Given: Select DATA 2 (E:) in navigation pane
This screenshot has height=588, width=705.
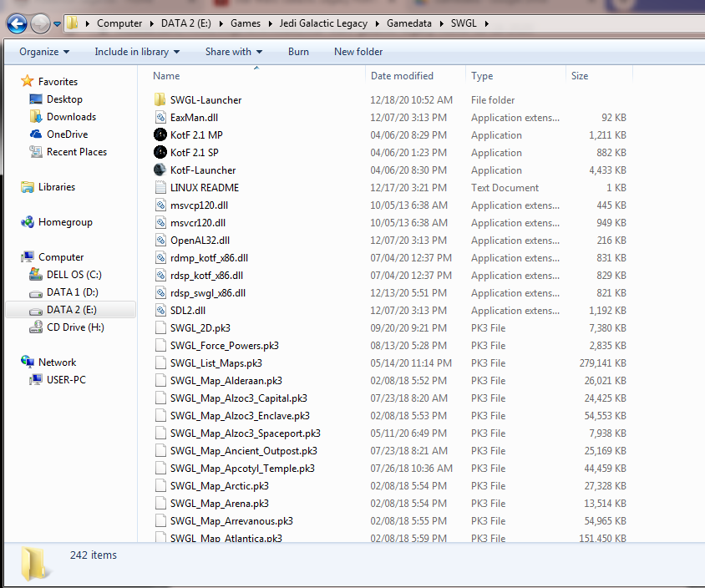Looking at the screenshot, I should [x=71, y=310].
